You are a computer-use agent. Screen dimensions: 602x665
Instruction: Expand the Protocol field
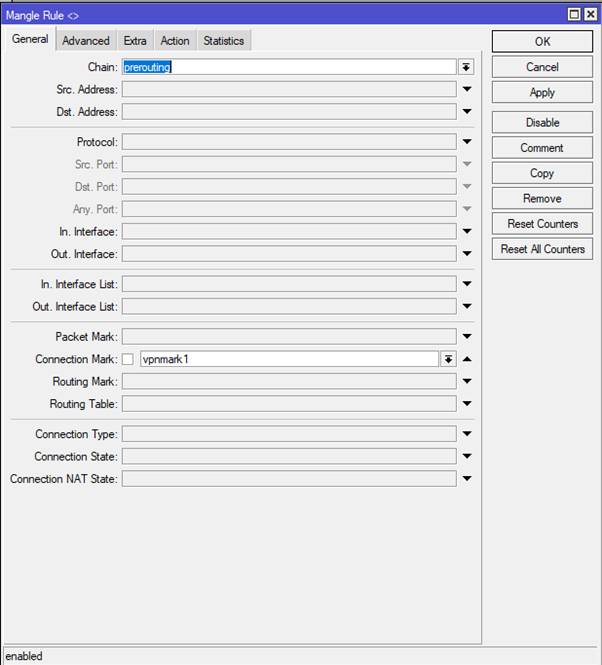point(467,142)
